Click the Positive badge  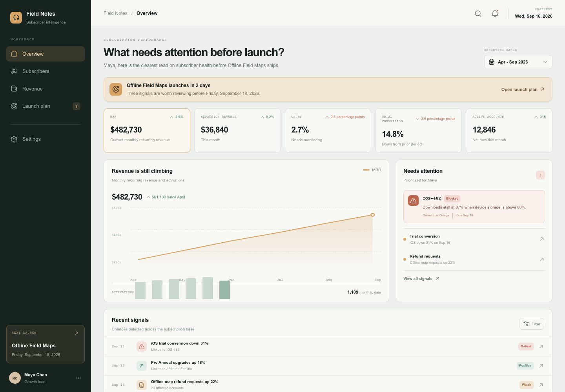(525, 366)
